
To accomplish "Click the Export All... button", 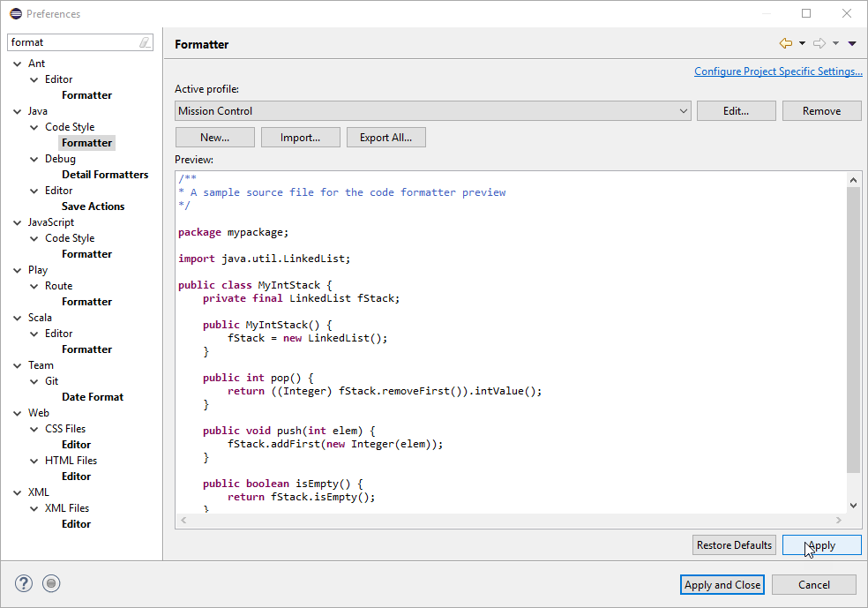I will pos(385,138).
